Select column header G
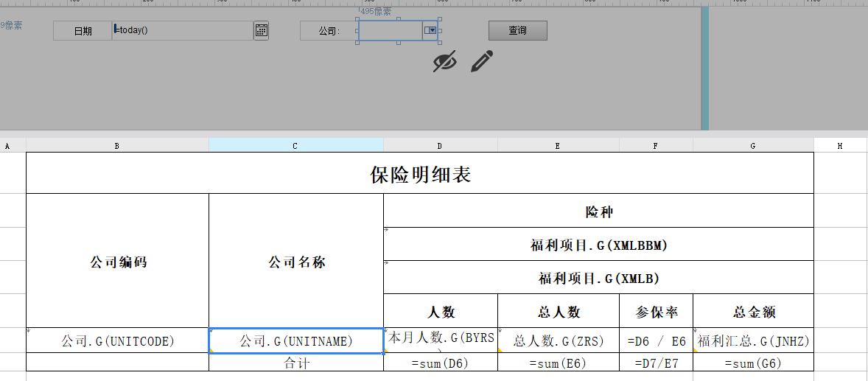 tap(753, 146)
